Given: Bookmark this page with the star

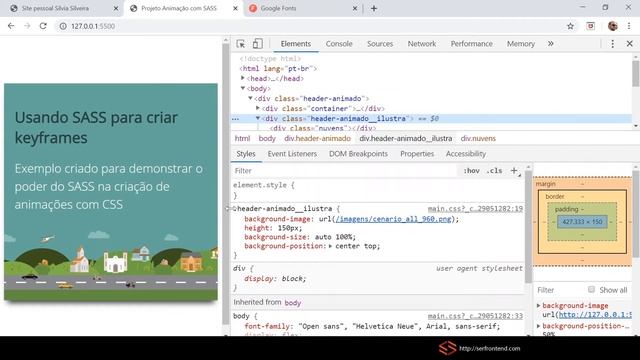Looking at the screenshot, I should 570,26.
